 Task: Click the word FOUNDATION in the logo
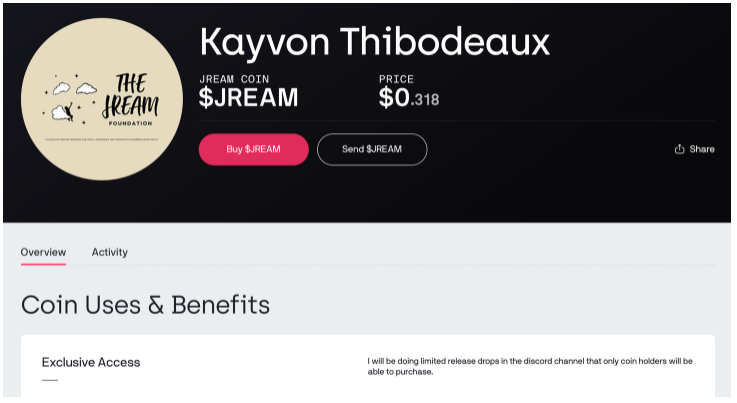pyautogui.click(x=130, y=124)
